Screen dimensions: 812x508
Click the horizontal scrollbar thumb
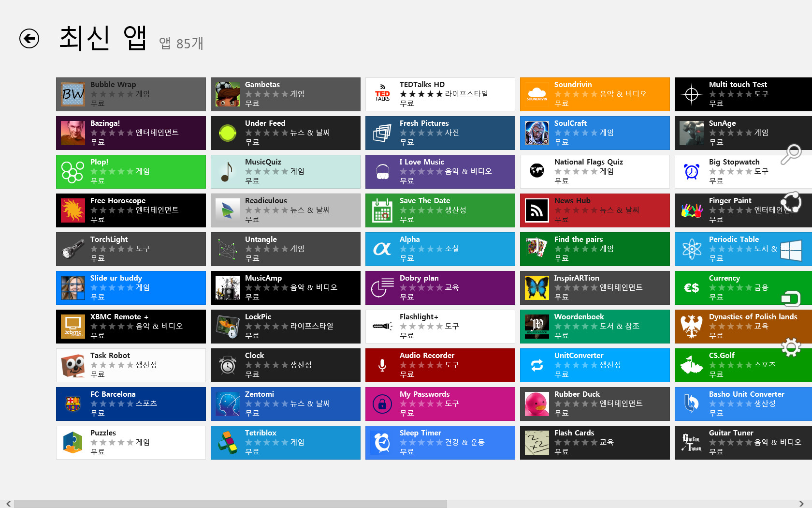tap(231, 504)
